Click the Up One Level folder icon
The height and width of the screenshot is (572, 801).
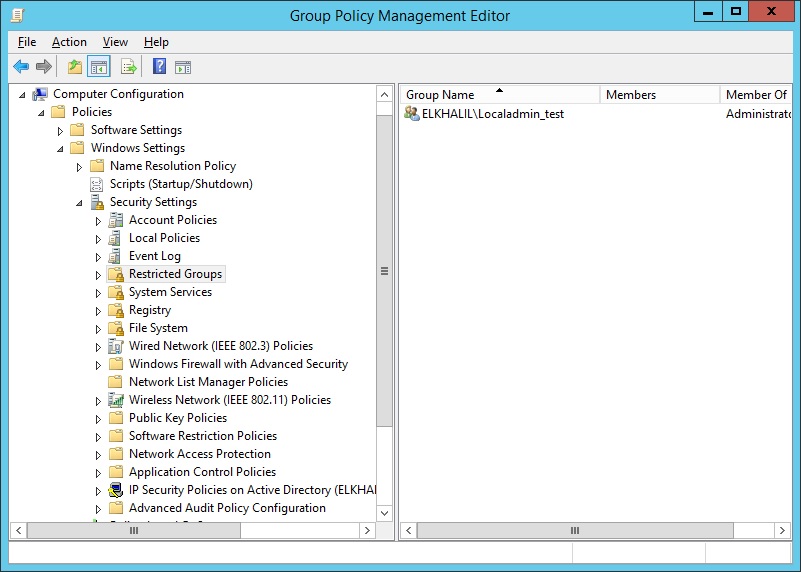click(75, 66)
